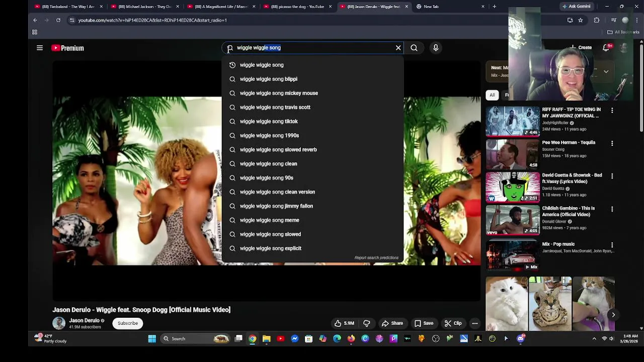Select the All filter chip
This screenshot has height=362, width=644.
point(492,95)
